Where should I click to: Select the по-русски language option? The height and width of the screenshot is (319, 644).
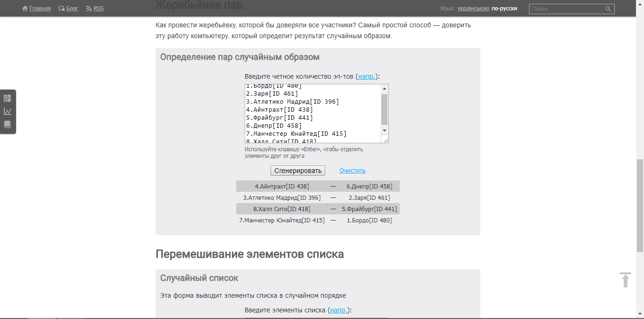click(x=504, y=8)
